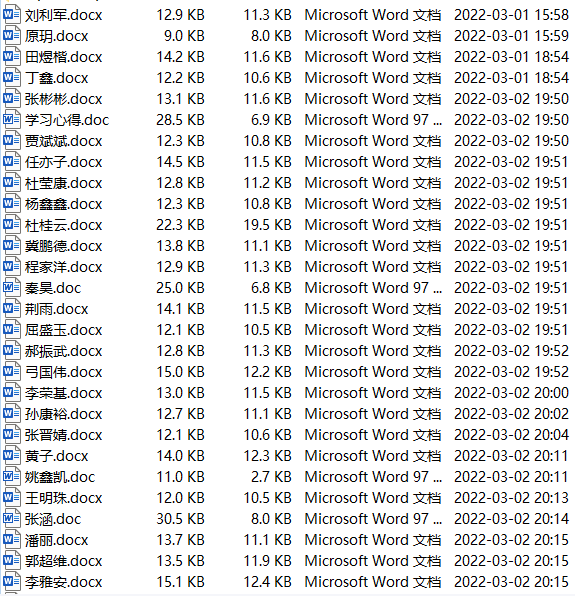Click file name 王明珠.docx

(x=63, y=498)
